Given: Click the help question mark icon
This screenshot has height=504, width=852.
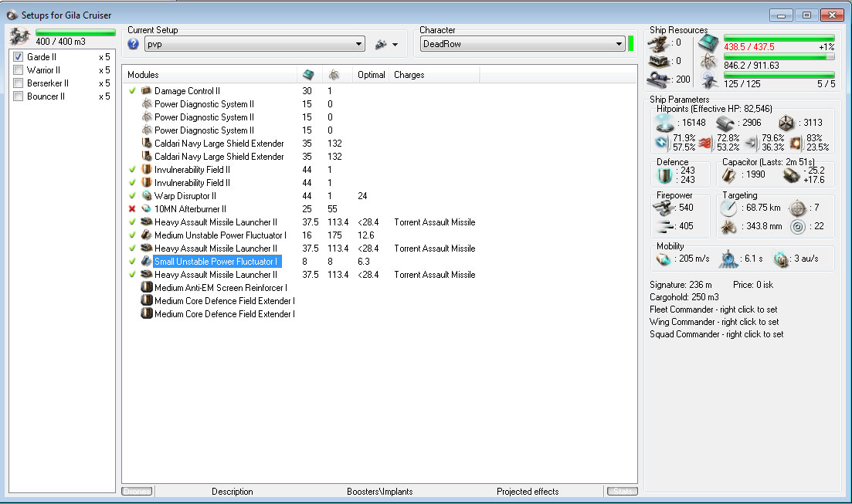Looking at the screenshot, I should click(x=133, y=44).
